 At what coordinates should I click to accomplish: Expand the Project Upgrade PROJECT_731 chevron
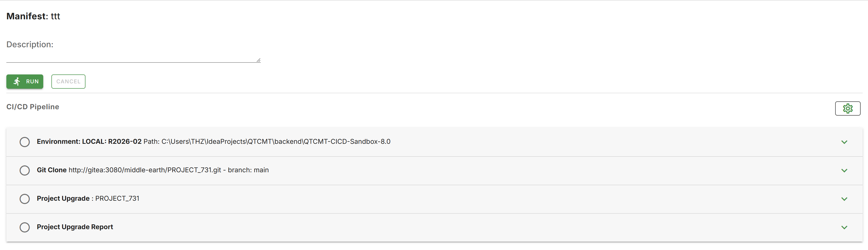(x=844, y=199)
